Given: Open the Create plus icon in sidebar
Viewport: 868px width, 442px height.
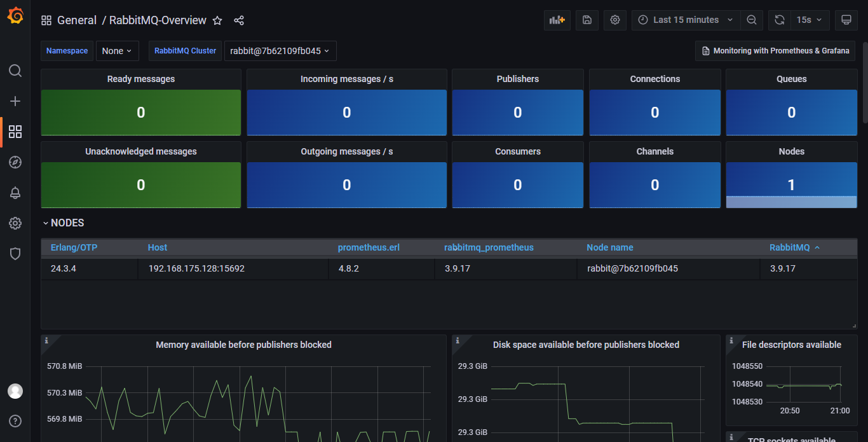Looking at the screenshot, I should click(15, 101).
